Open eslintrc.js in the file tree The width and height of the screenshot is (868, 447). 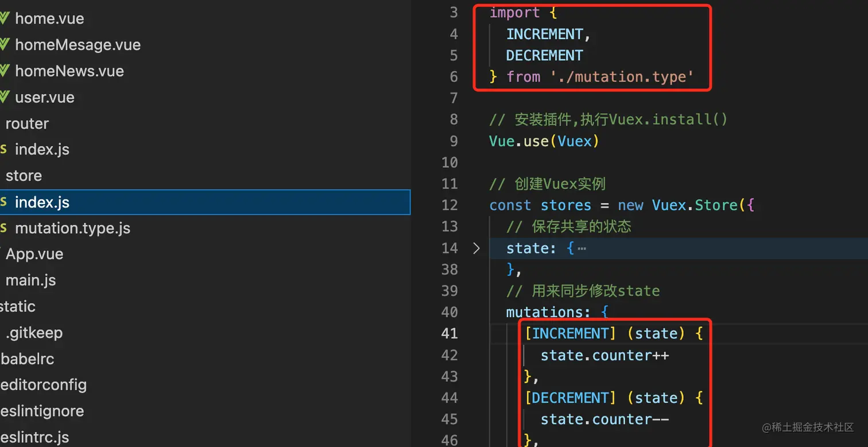[x=34, y=437]
